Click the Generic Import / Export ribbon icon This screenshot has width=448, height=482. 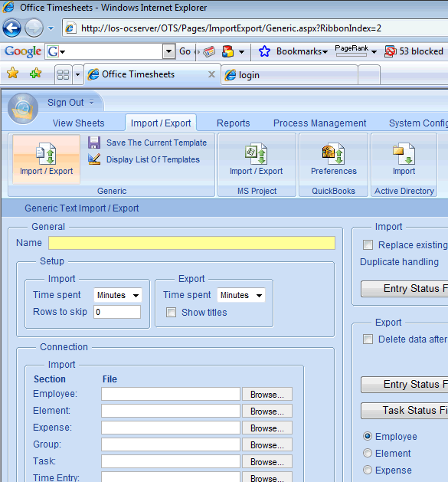(x=46, y=159)
